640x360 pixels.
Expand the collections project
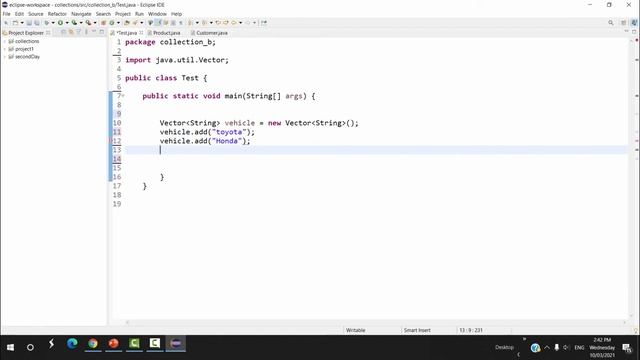[x=4, y=41]
